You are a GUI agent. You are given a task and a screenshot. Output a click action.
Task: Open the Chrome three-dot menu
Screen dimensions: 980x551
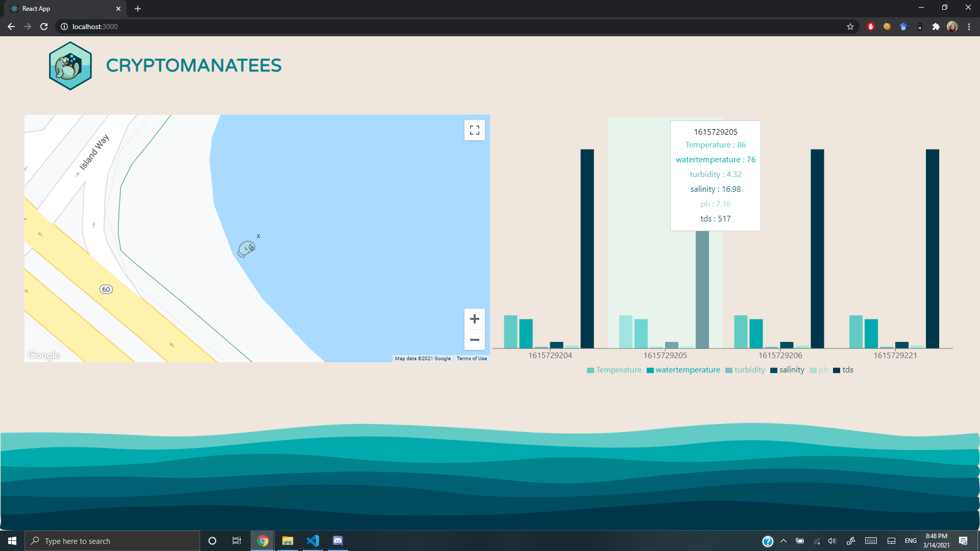point(969,27)
